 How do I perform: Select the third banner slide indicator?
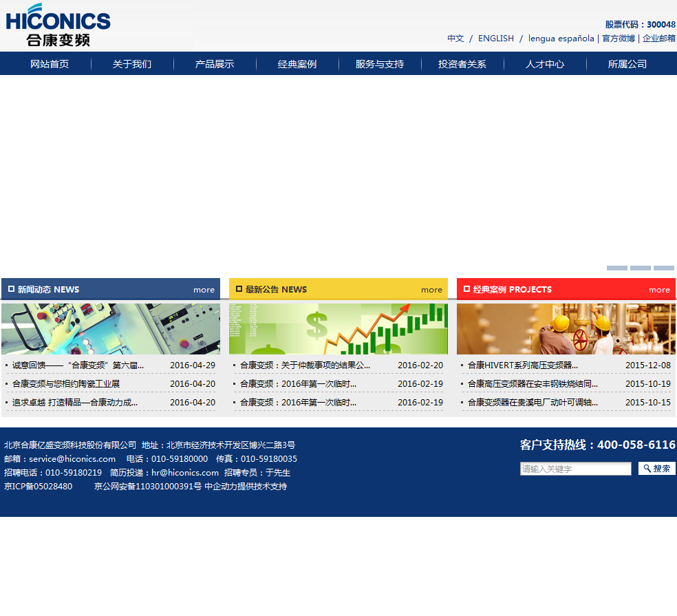(664, 268)
